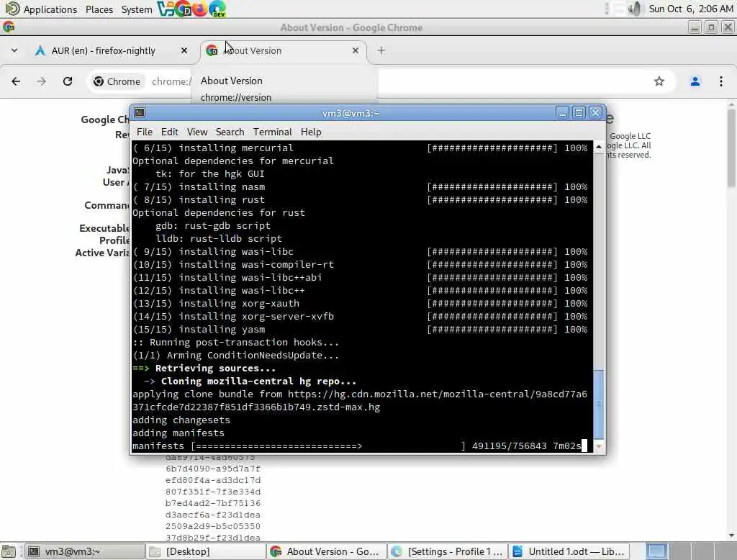Open the Terminal menu in terminal

[x=273, y=132]
